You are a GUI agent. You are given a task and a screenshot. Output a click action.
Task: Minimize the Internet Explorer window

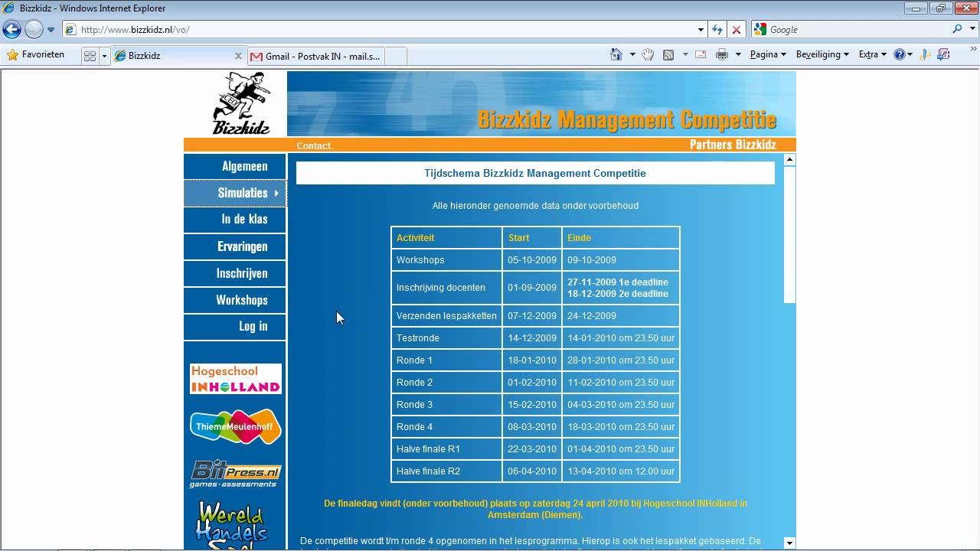(x=916, y=8)
